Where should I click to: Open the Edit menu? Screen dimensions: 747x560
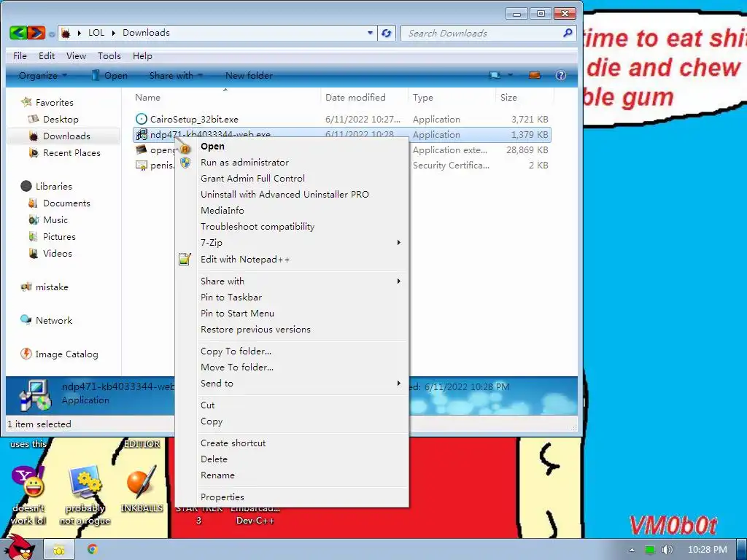click(x=47, y=55)
